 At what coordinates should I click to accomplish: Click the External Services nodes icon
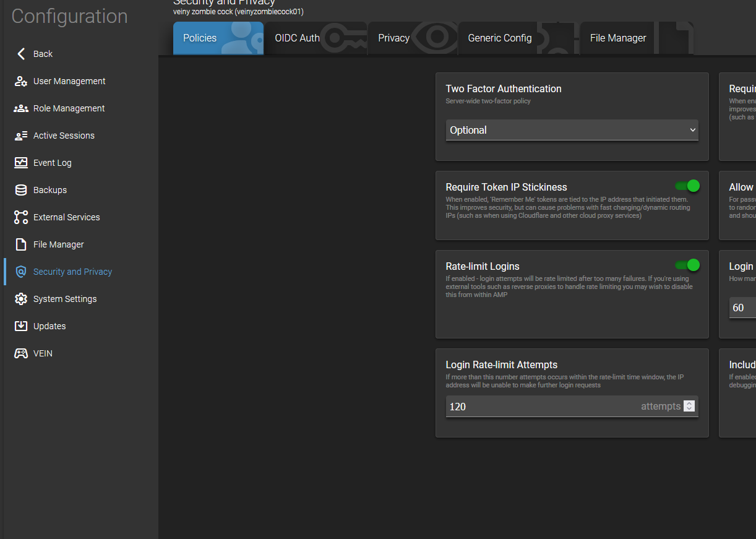(21, 217)
